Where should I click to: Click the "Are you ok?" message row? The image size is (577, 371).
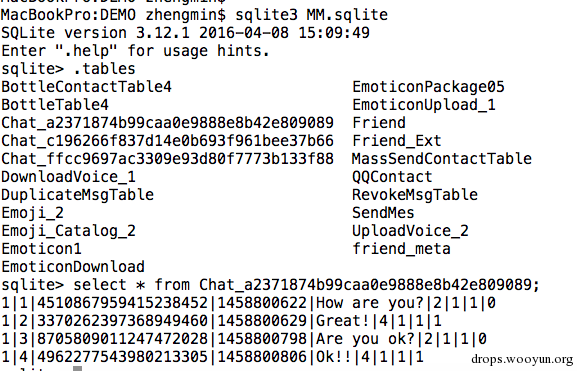pyautogui.click(x=244, y=339)
